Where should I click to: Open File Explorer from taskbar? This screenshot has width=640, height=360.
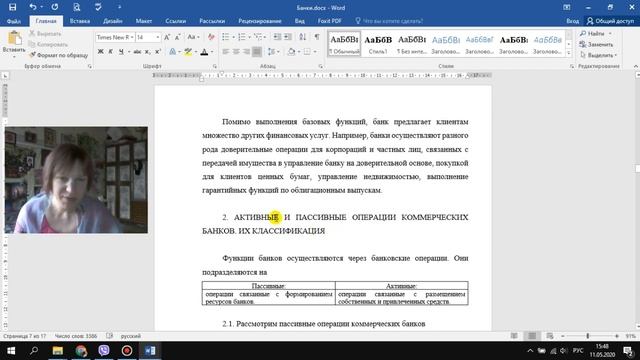(58, 351)
